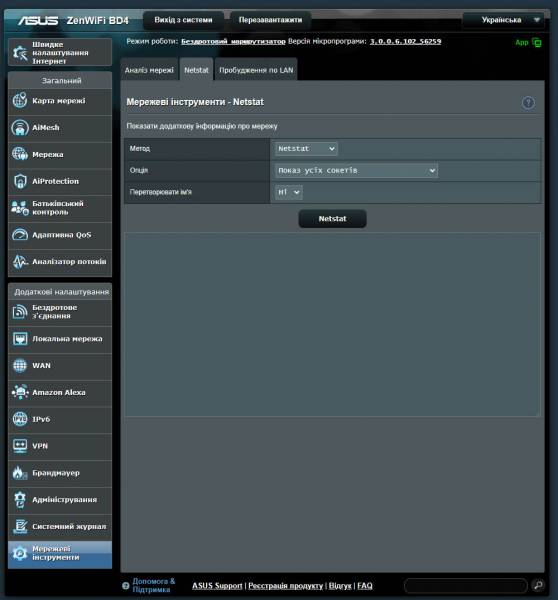Select the Netstat tab
This screenshot has height=600, width=558.
point(196,70)
